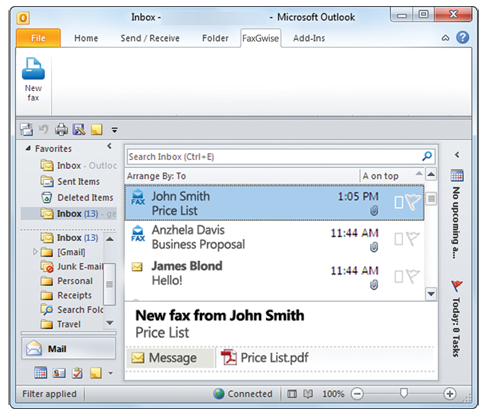Click the magnifier search icon in Search Inbox
Image resolution: width=485 pixels, height=418 pixels.
427,156
